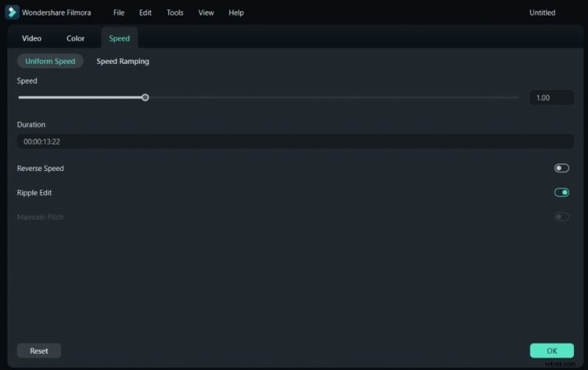Switch to the Color tab
The width and height of the screenshot is (588, 370).
76,38
